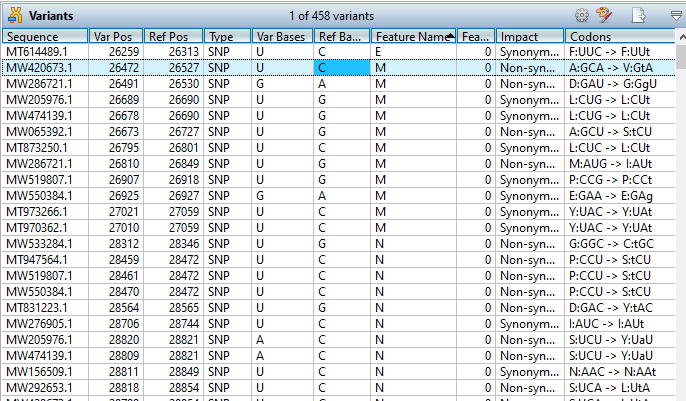Sort by the Sequence column header
The height and width of the screenshot is (401, 686).
[x=45, y=36]
